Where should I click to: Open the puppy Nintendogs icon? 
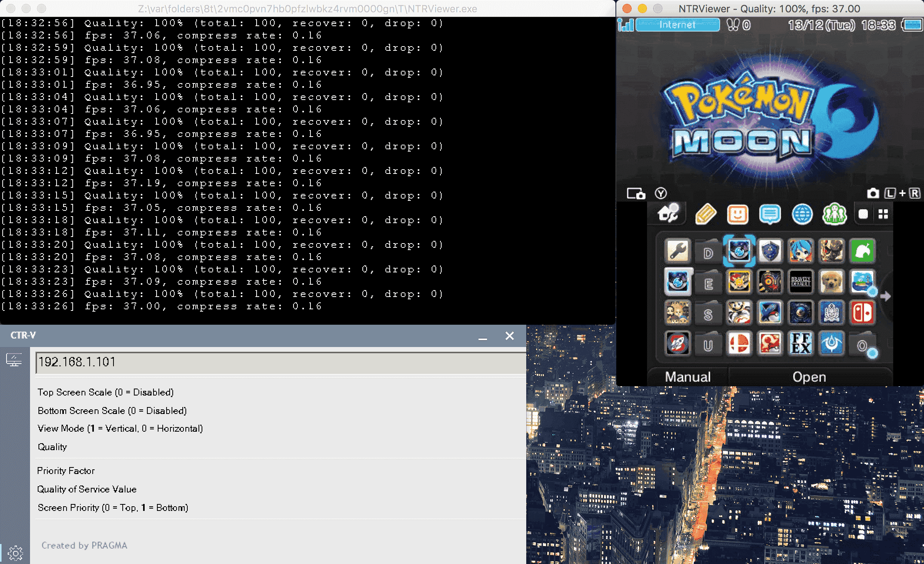coord(831,282)
